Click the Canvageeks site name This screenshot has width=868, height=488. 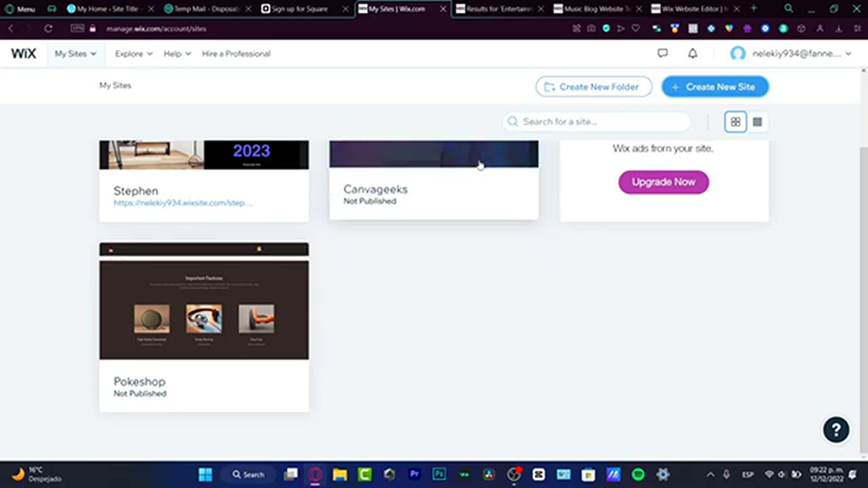(x=375, y=189)
